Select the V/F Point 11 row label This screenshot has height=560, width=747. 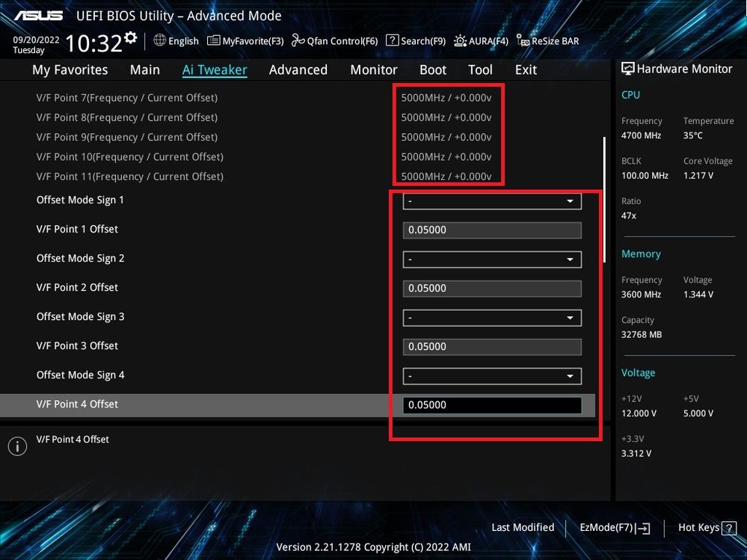(129, 176)
